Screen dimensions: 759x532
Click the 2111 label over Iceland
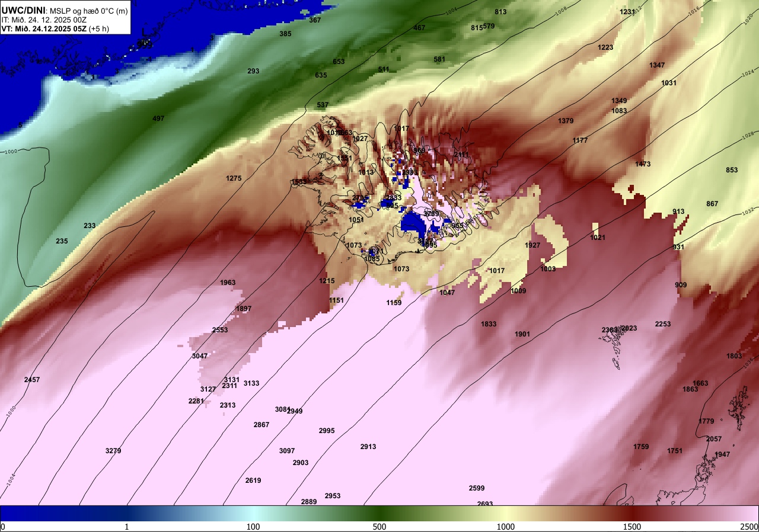coord(461,155)
